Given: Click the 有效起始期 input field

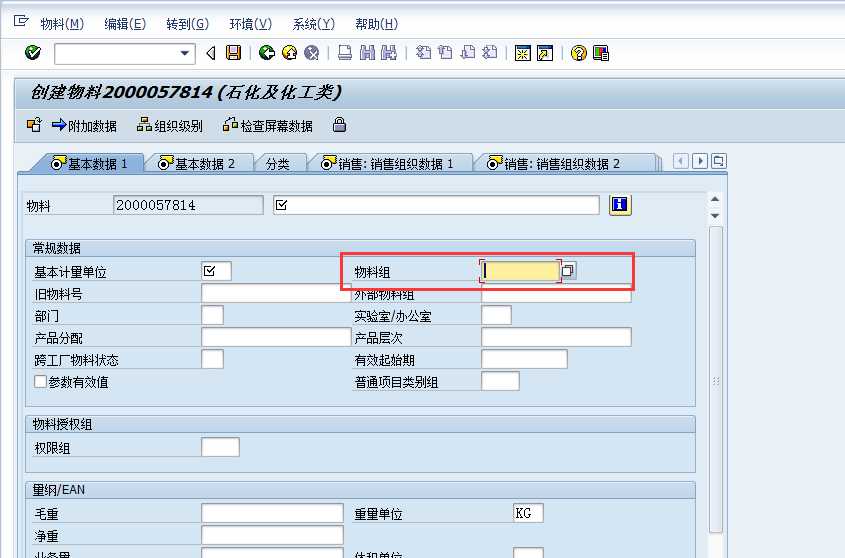Looking at the screenshot, I should (x=524, y=359).
